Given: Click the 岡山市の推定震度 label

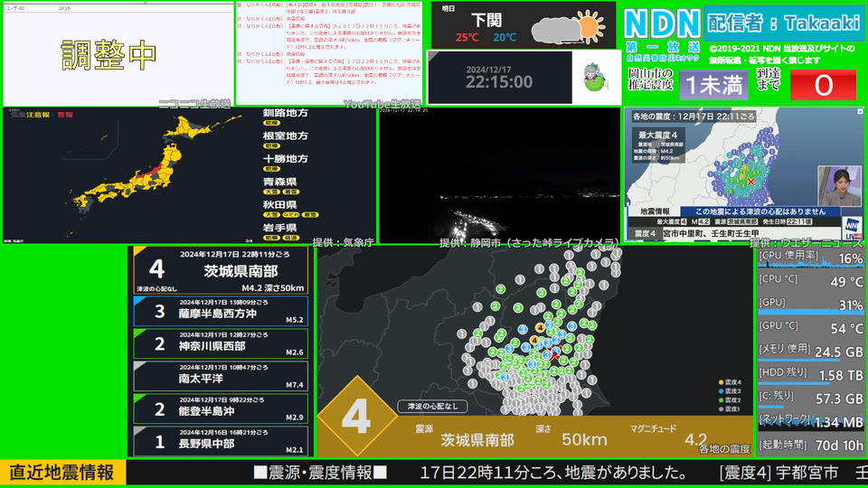Looking at the screenshot, I should (651, 80).
